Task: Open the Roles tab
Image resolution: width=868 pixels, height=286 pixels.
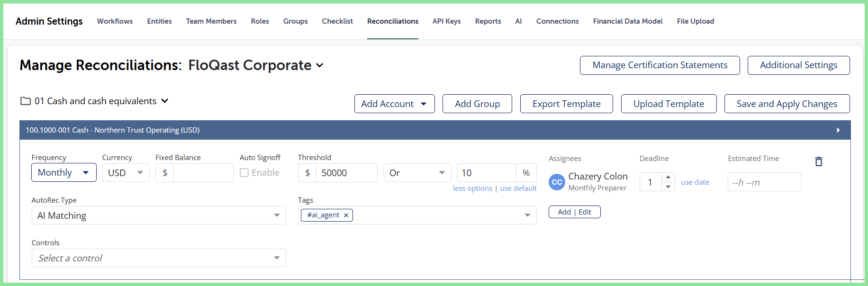Action: click(260, 21)
